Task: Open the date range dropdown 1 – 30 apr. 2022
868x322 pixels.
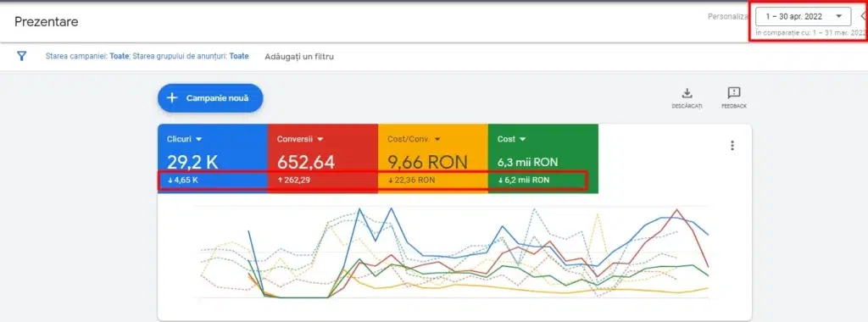Action: [x=804, y=17]
